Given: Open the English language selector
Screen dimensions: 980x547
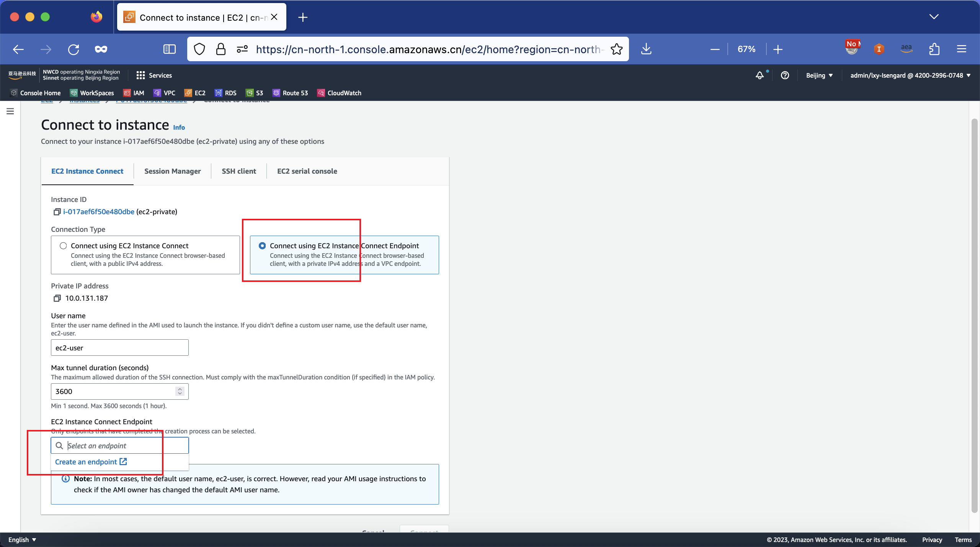Looking at the screenshot, I should tap(22, 540).
